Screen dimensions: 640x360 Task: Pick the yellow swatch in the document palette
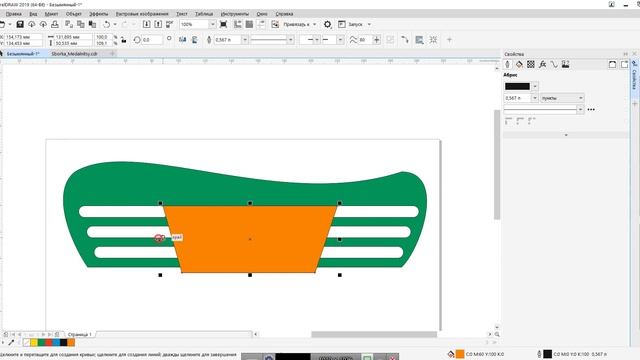(34, 342)
